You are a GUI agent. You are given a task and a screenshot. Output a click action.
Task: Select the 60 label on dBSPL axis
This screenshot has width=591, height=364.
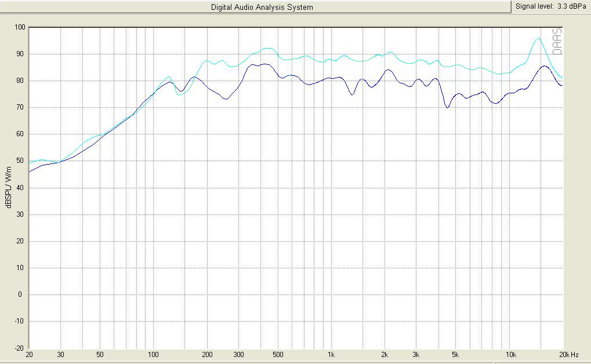pyautogui.click(x=20, y=134)
